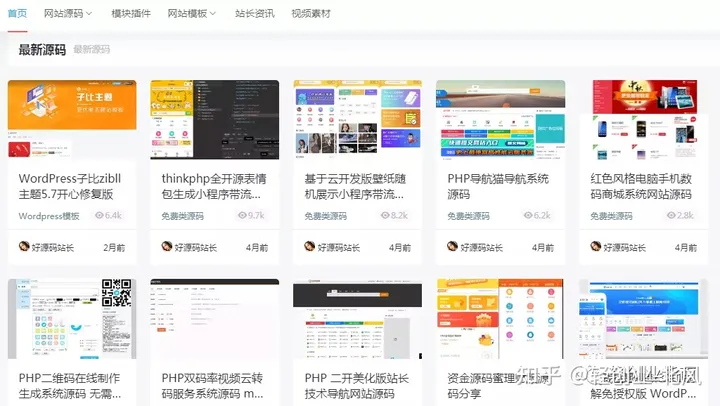Go to the 首页 tab

pos(17,14)
